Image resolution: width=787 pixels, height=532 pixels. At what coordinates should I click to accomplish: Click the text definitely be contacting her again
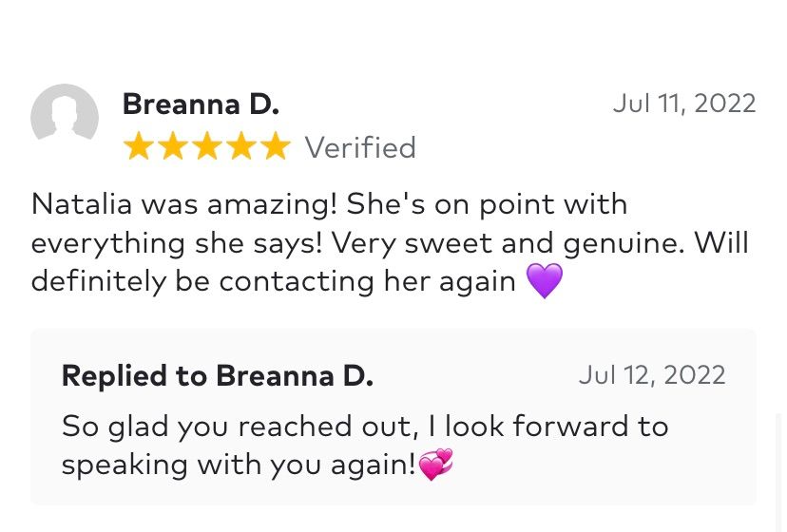pyautogui.click(x=274, y=281)
